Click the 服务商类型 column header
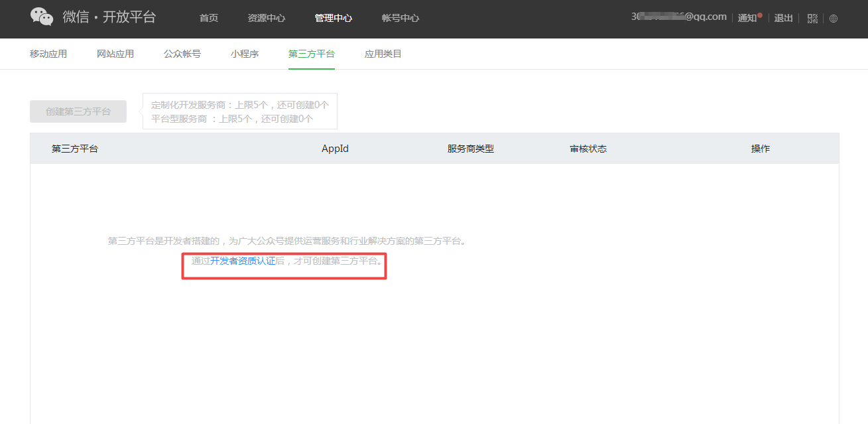Screen dimensions: 868x424 click(471, 149)
